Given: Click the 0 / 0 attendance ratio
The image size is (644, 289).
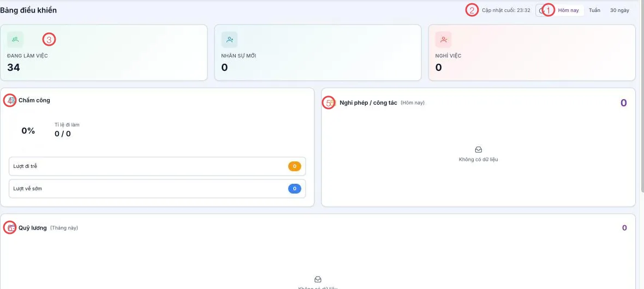Looking at the screenshot, I should point(62,134).
